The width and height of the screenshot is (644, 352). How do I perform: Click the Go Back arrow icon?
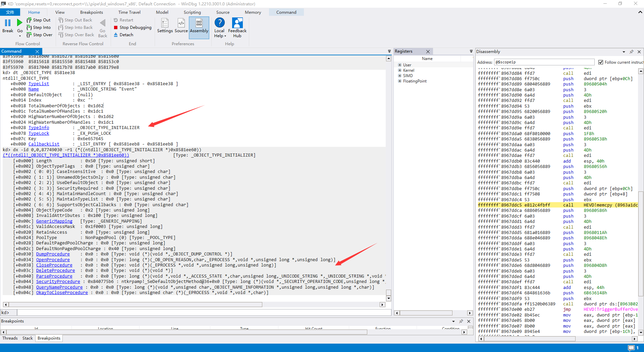point(103,23)
